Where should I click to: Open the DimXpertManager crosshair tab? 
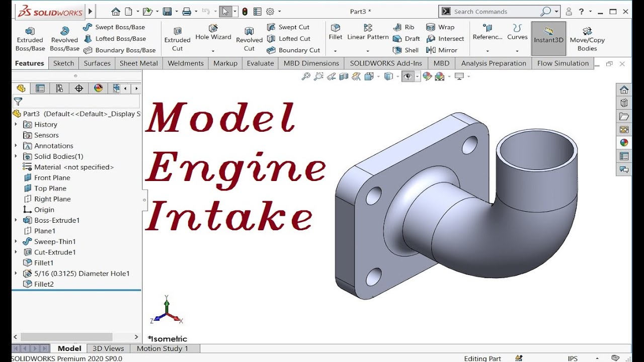click(x=79, y=88)
